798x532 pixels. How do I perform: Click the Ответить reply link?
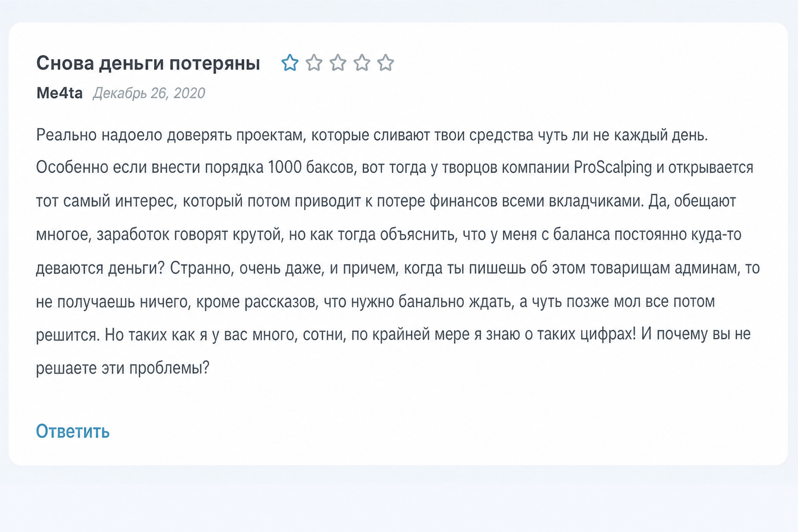pyautogui.click(x=73, y=431)
